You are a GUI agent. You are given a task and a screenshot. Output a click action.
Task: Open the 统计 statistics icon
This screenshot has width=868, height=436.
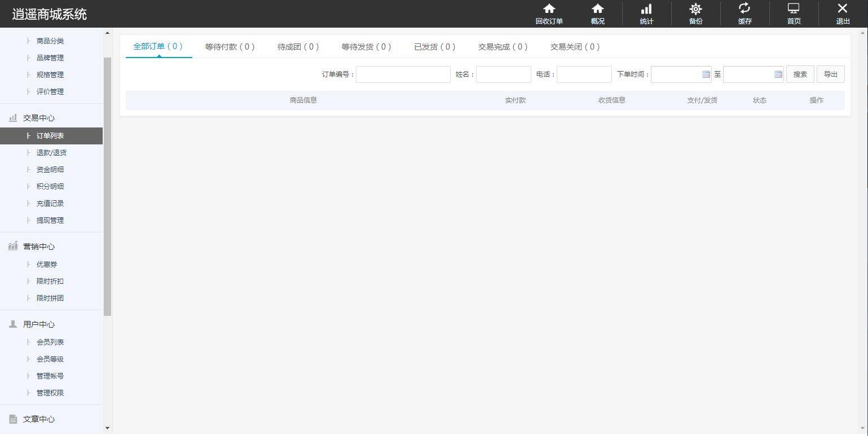646,12
